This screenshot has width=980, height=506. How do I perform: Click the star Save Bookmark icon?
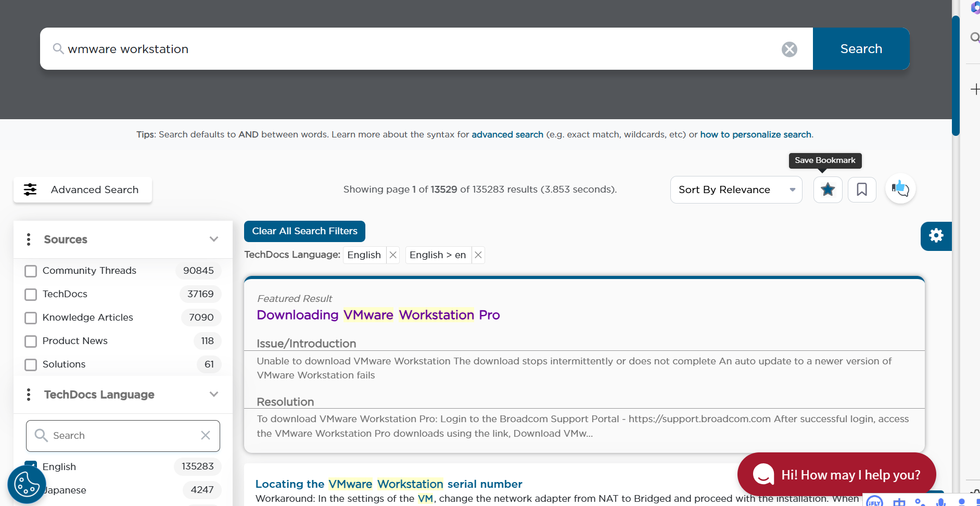828,189
